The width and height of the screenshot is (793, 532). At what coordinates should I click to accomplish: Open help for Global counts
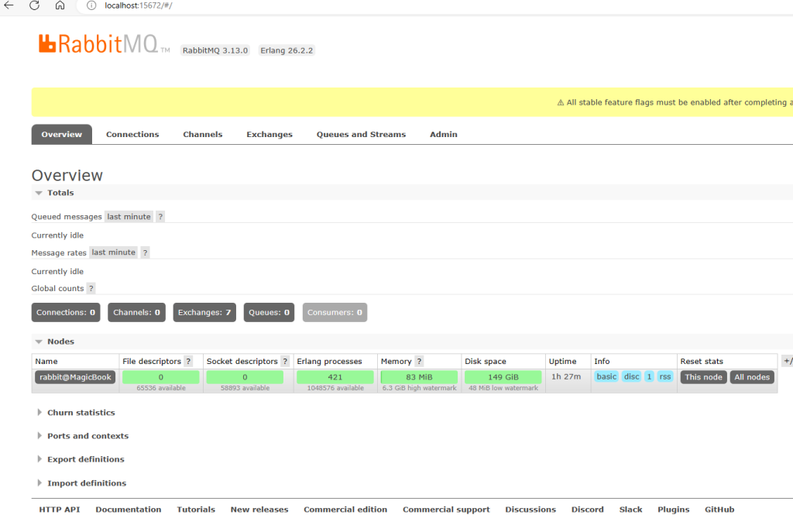point(91,288)
